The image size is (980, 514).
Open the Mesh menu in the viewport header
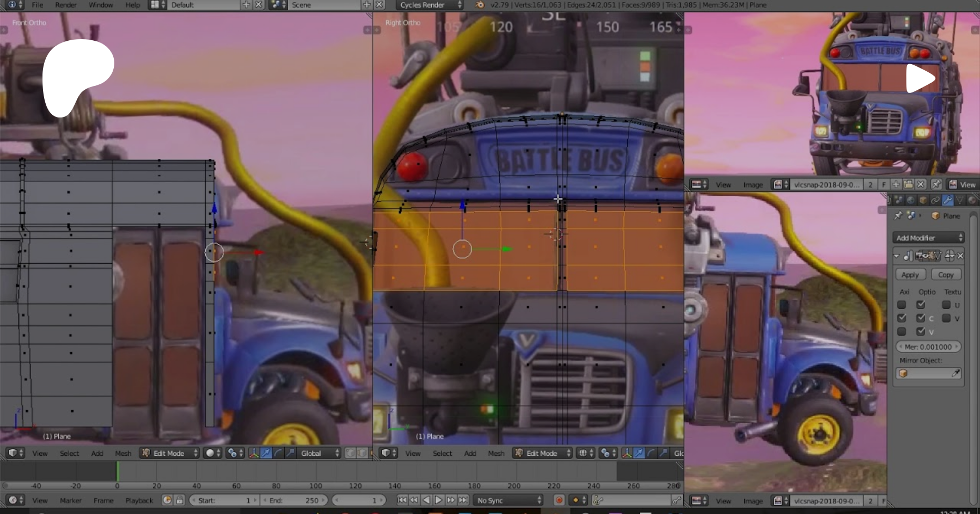coord(124,453)
